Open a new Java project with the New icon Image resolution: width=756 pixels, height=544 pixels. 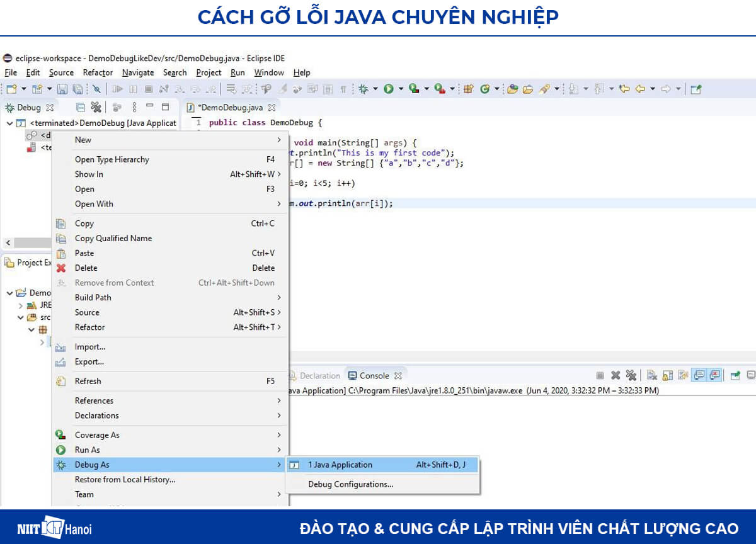coord(10,88)
